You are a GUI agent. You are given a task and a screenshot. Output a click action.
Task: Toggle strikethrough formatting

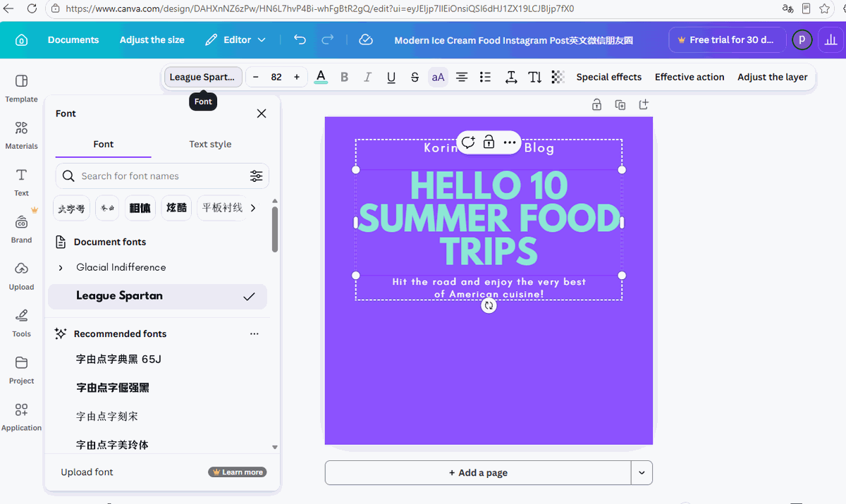415,77
